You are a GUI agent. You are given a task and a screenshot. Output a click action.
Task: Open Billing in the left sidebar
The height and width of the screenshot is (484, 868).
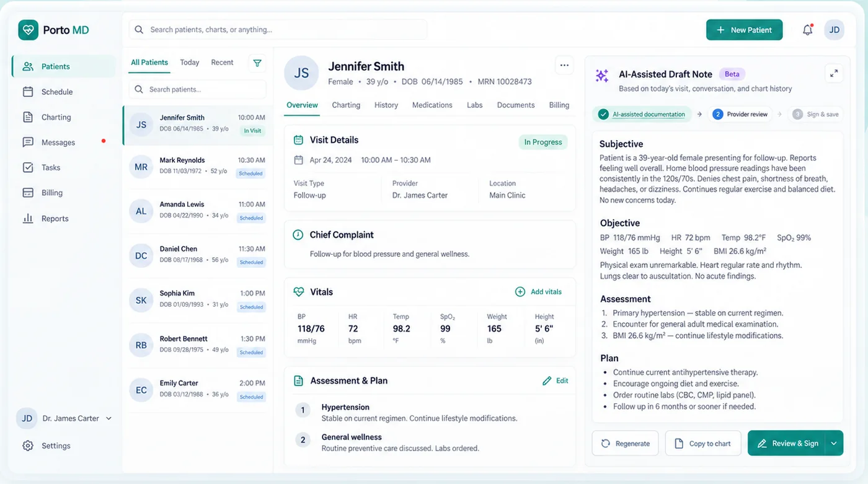(63, 193)
